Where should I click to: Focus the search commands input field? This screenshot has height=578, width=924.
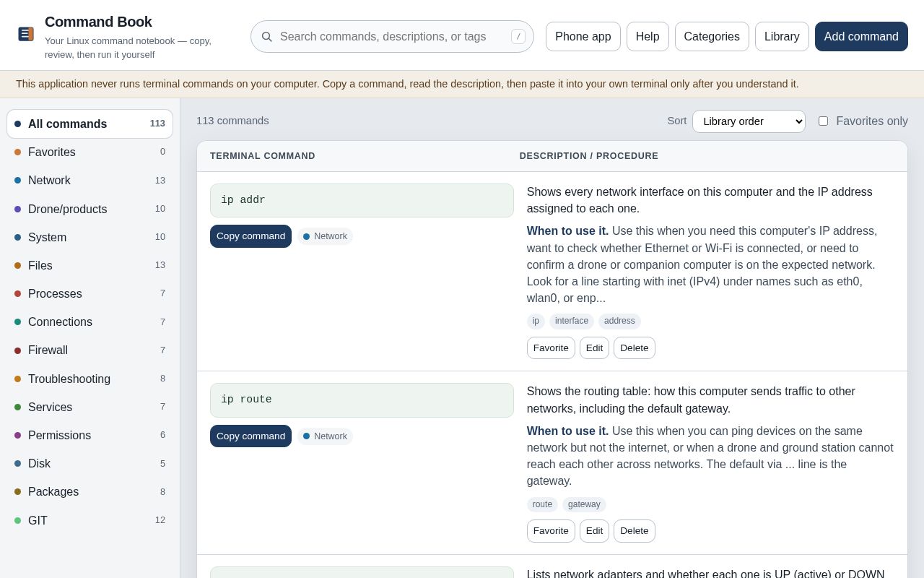(x=392, y=37)
